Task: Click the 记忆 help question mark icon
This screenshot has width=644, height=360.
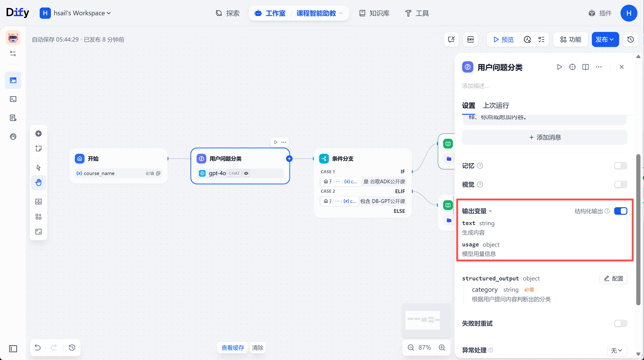Action: click(480, 165)
